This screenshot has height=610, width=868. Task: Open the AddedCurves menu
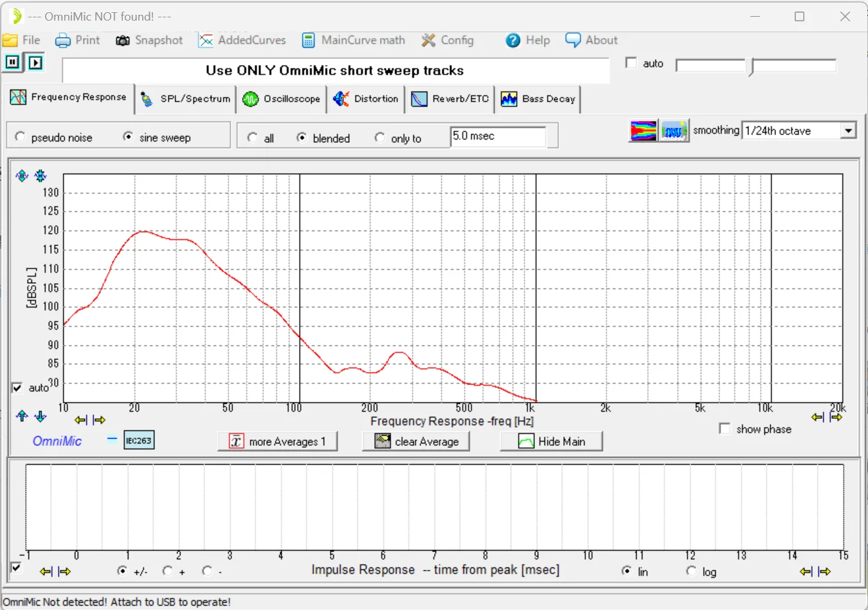click(x=242, y=40)
